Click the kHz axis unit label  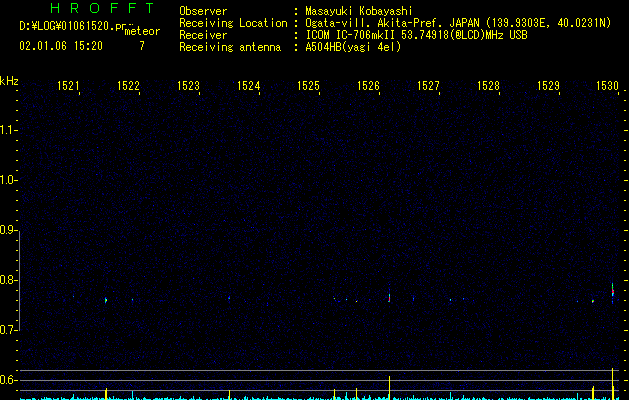(9, 81)
